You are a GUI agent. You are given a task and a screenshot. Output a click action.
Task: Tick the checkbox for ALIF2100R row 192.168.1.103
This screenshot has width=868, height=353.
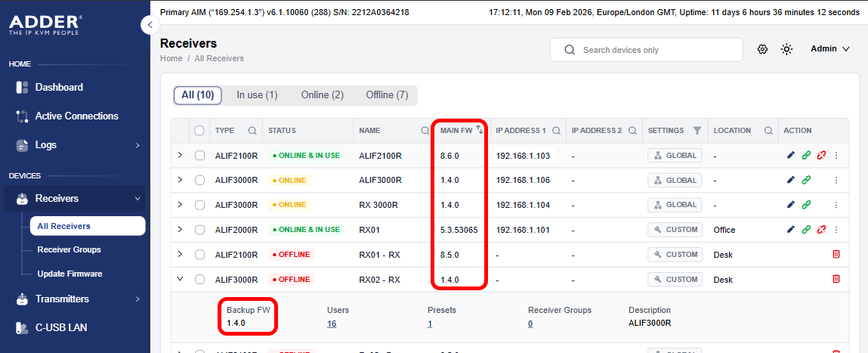[x=200, y=156]
